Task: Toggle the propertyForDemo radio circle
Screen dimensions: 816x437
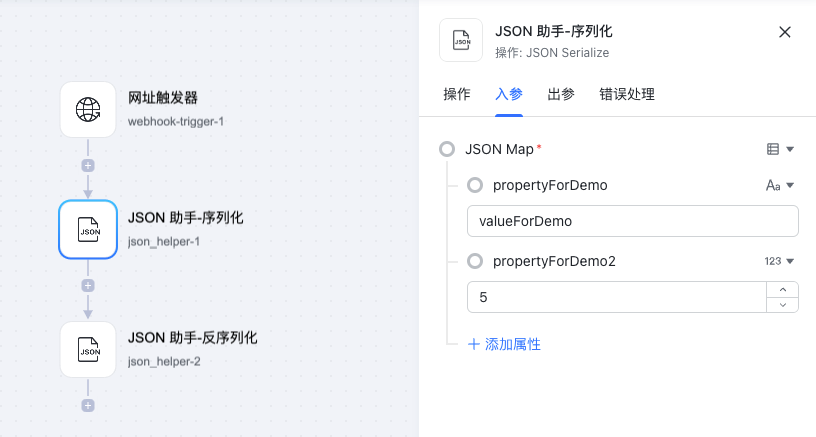Action: (x=475, y=185)
